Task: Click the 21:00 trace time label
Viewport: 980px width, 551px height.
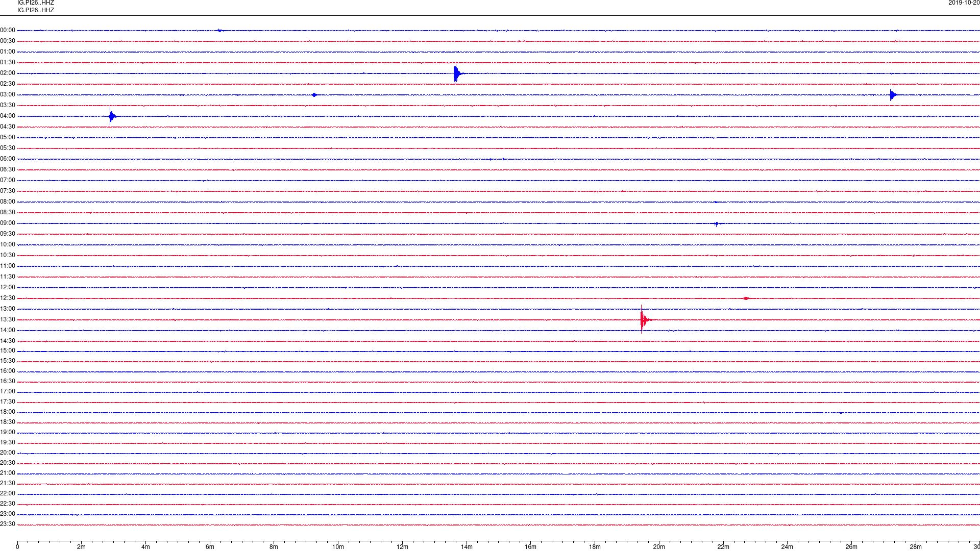Action: (x=8, y=473)
